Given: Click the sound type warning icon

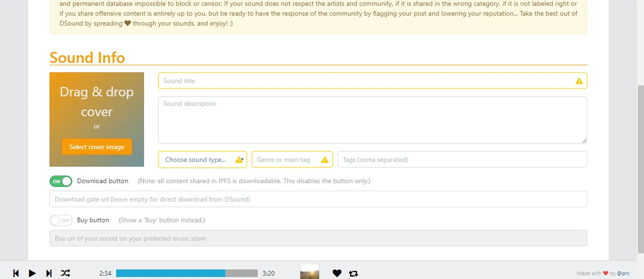Looking at the screenshot, I should pos(238,159).
